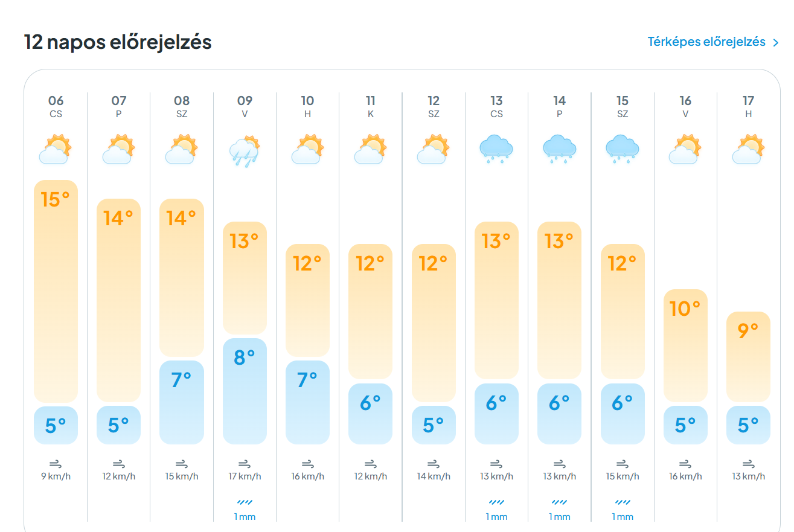Image resolution: width=794 pixels, height=532 pixels.
Task: Click the 9° high temperature bar
Action: 748,356
